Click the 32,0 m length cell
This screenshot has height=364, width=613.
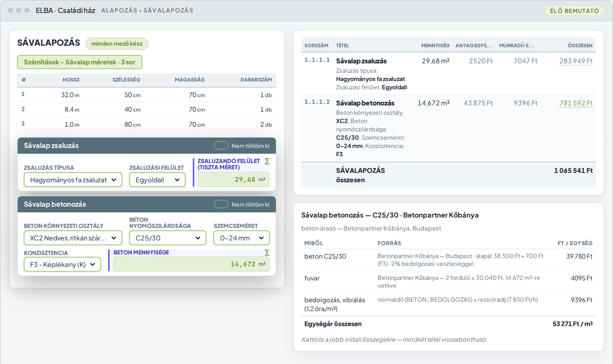pos(70,95)
